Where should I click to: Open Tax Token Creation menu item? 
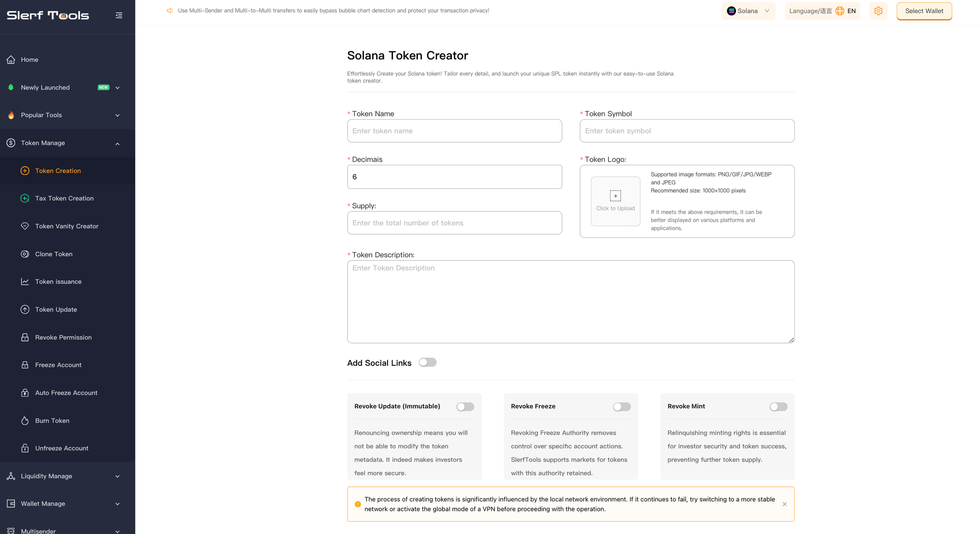(64, 198)
